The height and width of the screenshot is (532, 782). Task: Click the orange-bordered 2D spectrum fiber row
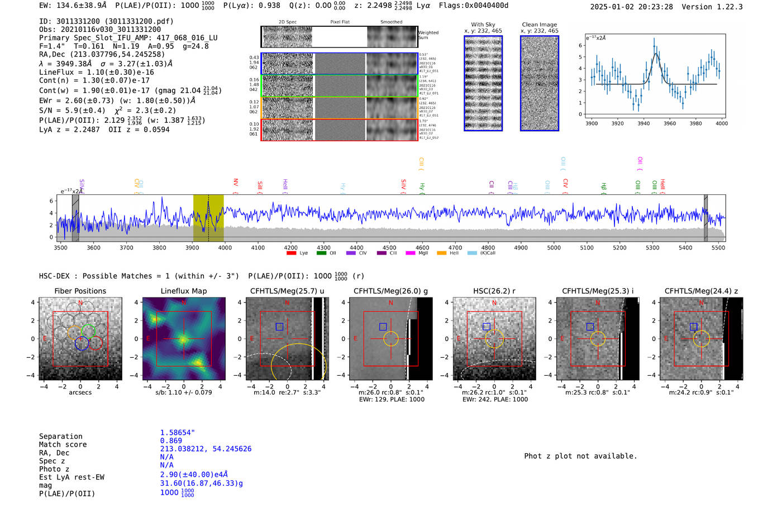339,108
